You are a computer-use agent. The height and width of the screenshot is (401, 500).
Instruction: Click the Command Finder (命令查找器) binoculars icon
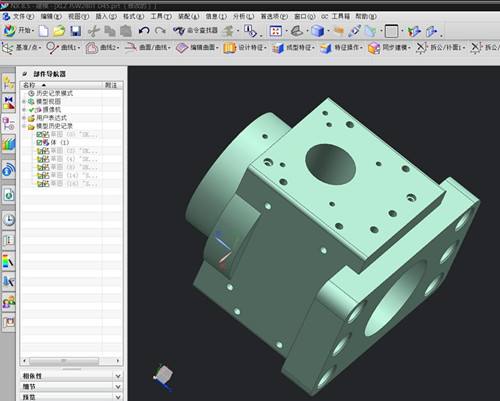tap(179, 31)
